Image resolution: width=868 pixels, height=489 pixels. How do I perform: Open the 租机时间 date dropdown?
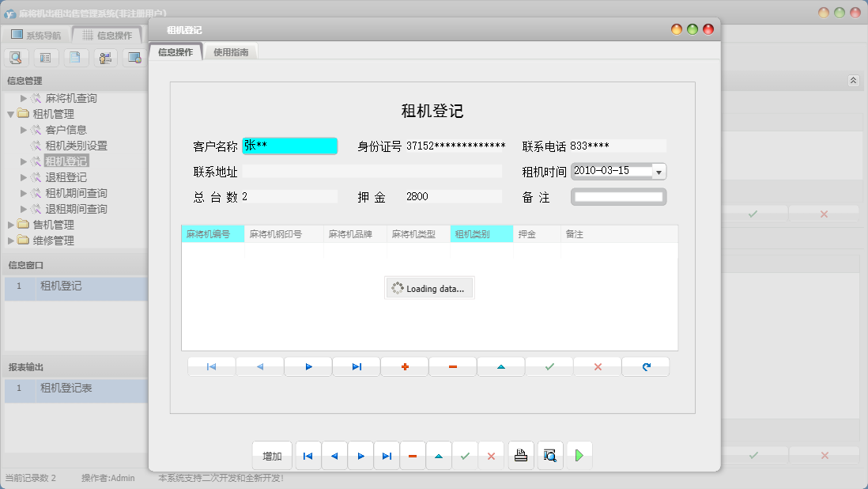pos(659,171)
